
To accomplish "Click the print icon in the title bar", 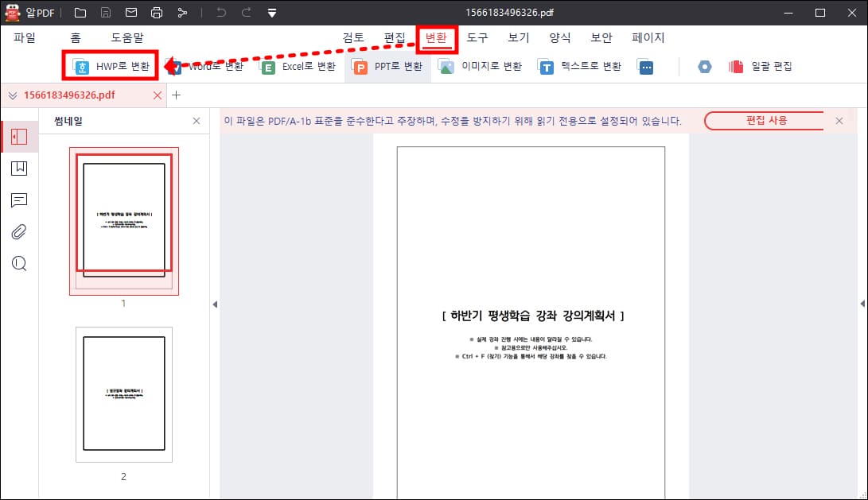I will 156,13.
